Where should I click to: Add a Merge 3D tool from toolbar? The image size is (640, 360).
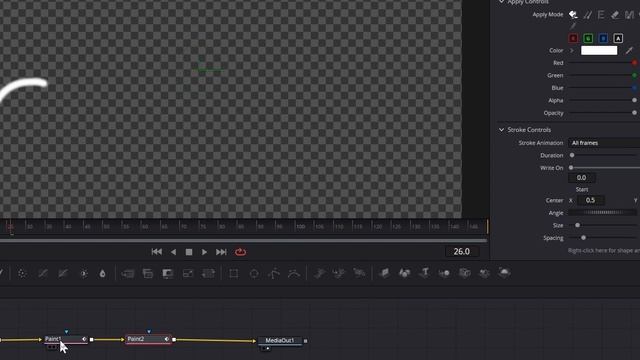click(444, 273)
